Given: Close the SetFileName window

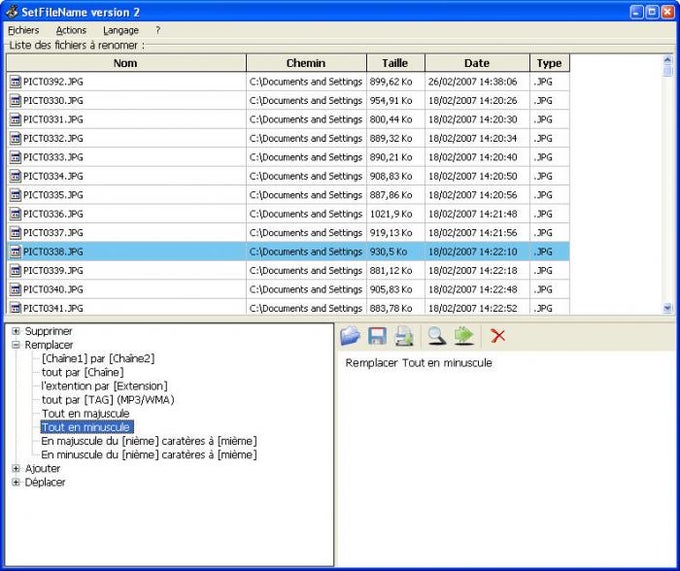Looking at the screenshot, I should pos(667,12).
